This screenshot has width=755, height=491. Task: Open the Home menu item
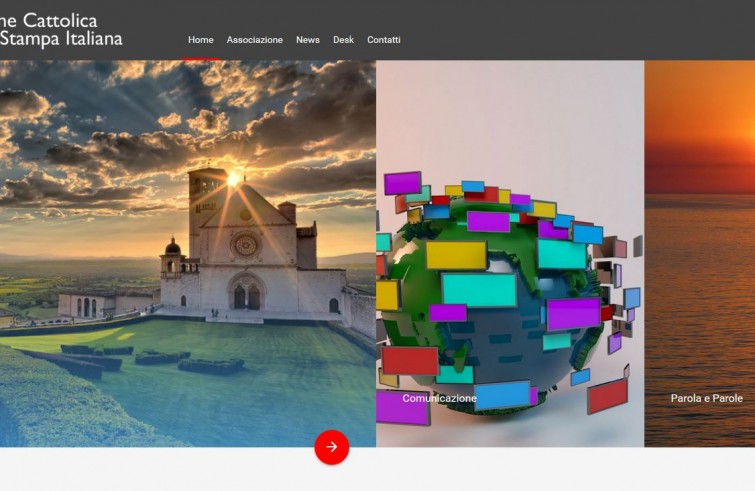[201, 40]
